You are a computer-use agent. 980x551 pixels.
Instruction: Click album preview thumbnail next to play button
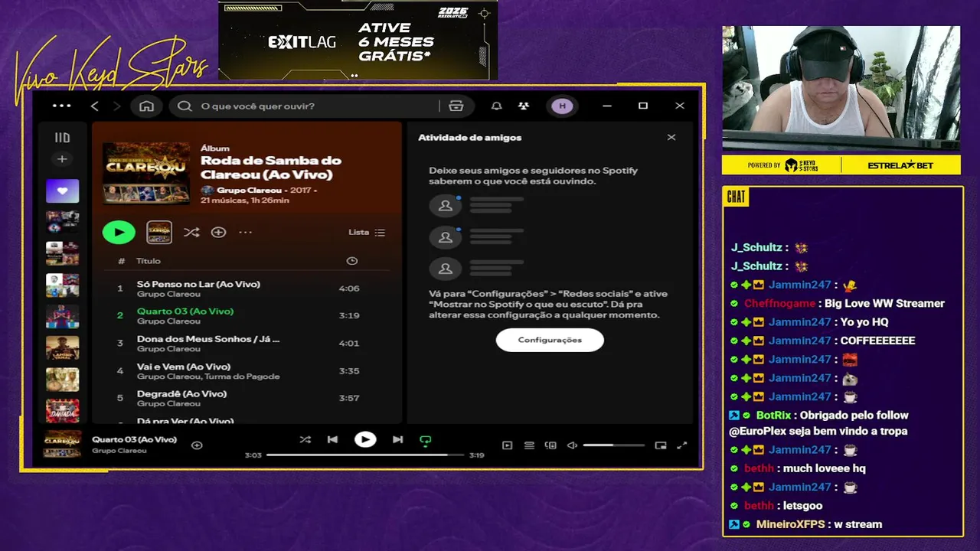159,232
